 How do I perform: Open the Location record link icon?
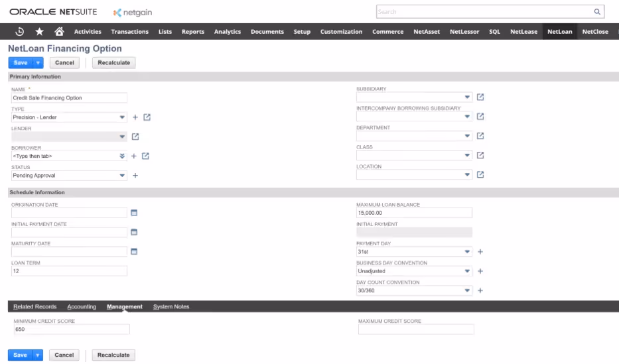pyautogui.click(x=480, y=174)
